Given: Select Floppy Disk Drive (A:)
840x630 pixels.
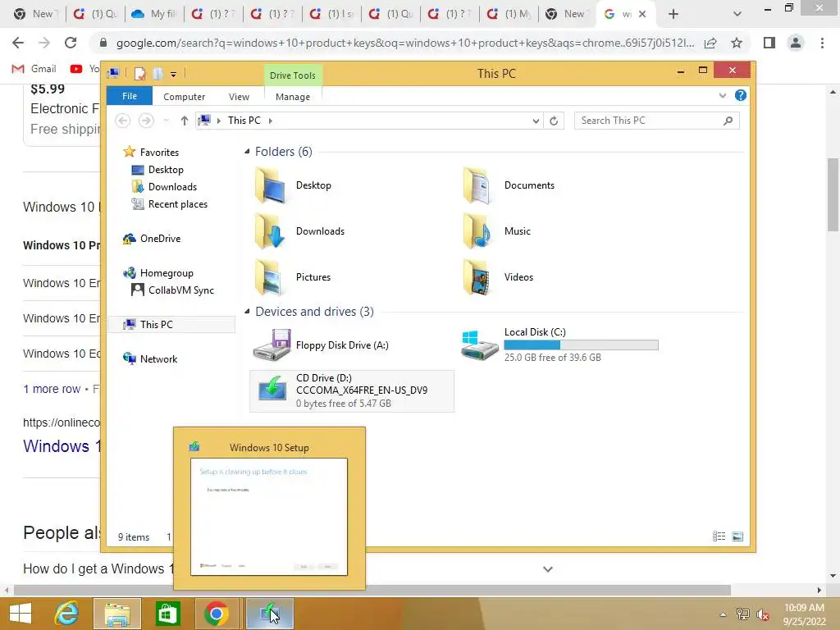Looking at the screenshot, I should tap(322, 345).
